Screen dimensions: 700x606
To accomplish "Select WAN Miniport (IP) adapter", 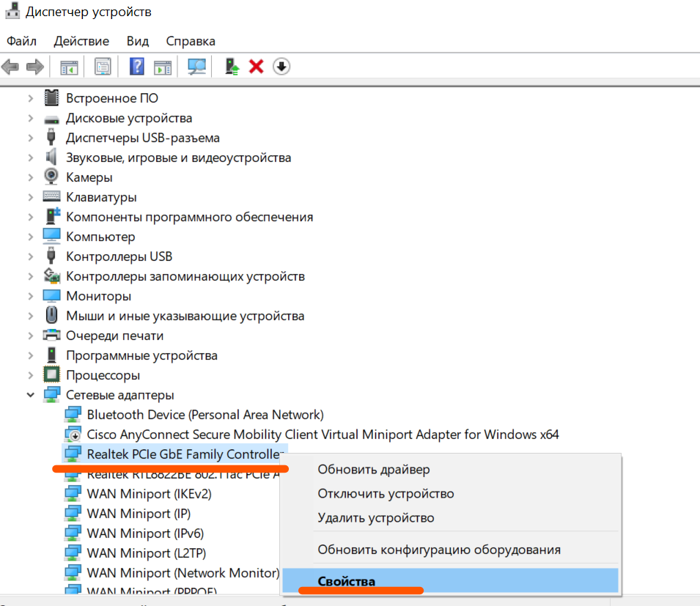I will click(139, 514).
